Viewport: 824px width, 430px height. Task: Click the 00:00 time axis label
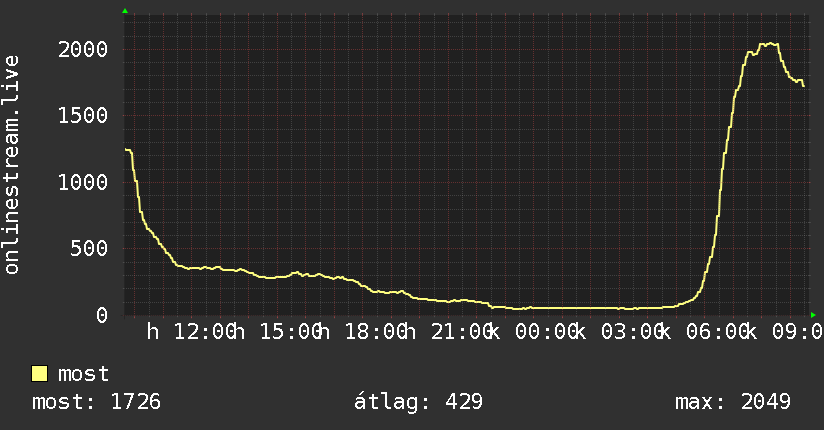[547, 332]
